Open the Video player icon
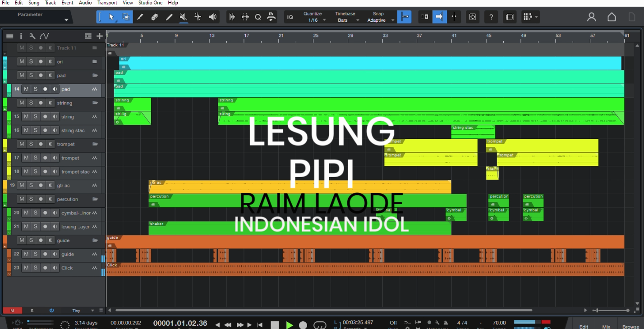This screenshot has height=329, width=644. point(510,17)
